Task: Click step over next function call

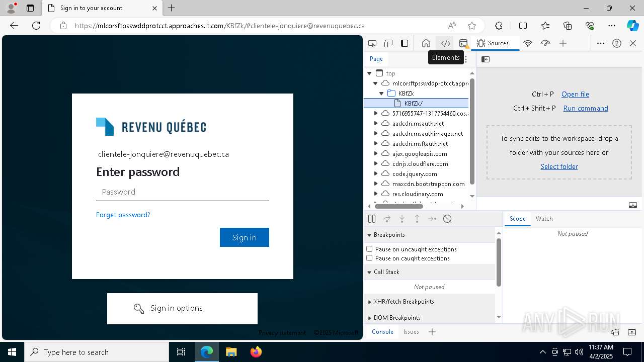Action: (387, 219)
